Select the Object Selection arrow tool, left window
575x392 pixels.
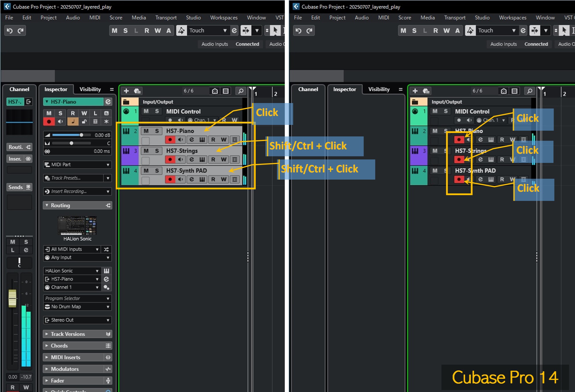pyautogui.click(x=275, y=31)
